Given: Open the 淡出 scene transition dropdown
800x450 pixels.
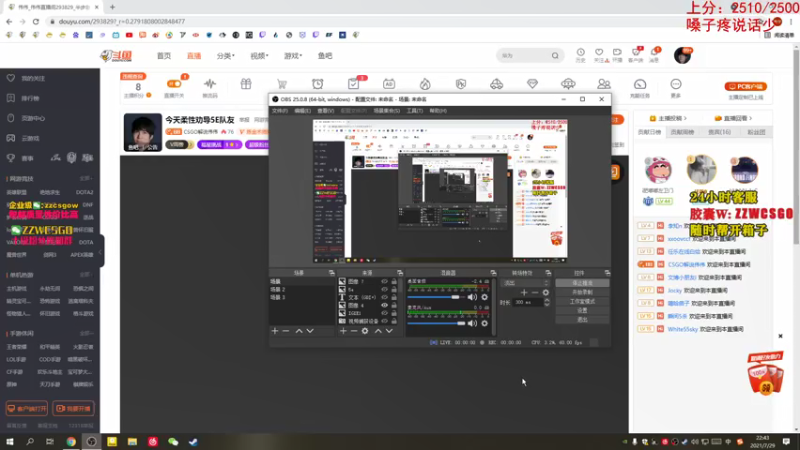Looking at the screenshot, I should click(x=526, y=283).
